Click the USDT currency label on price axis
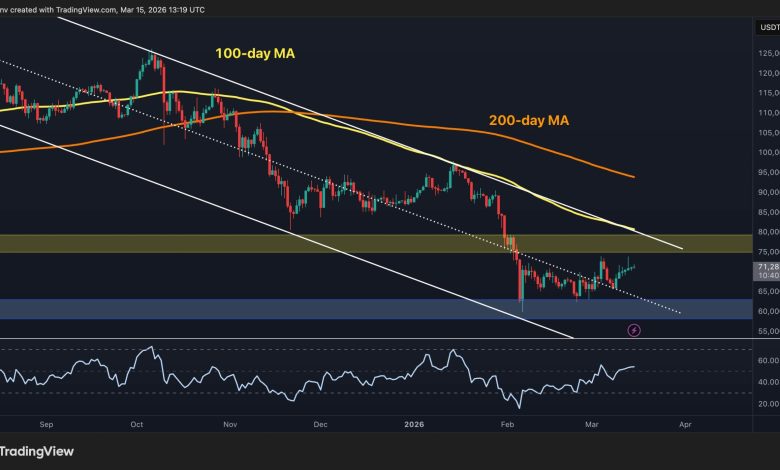 [765, 29]
